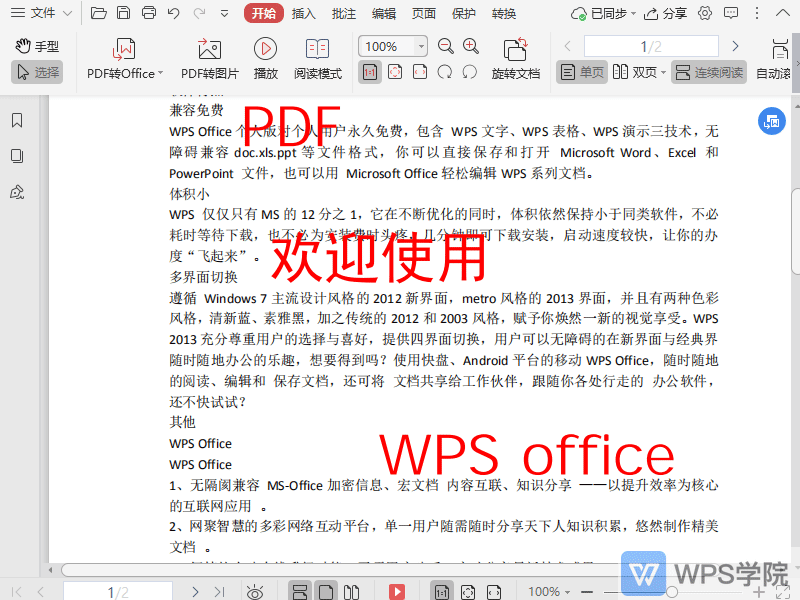The height and width of the screenshot is (600, 800).
Task: Click the ribbon page number field
Action: [651, 46]
